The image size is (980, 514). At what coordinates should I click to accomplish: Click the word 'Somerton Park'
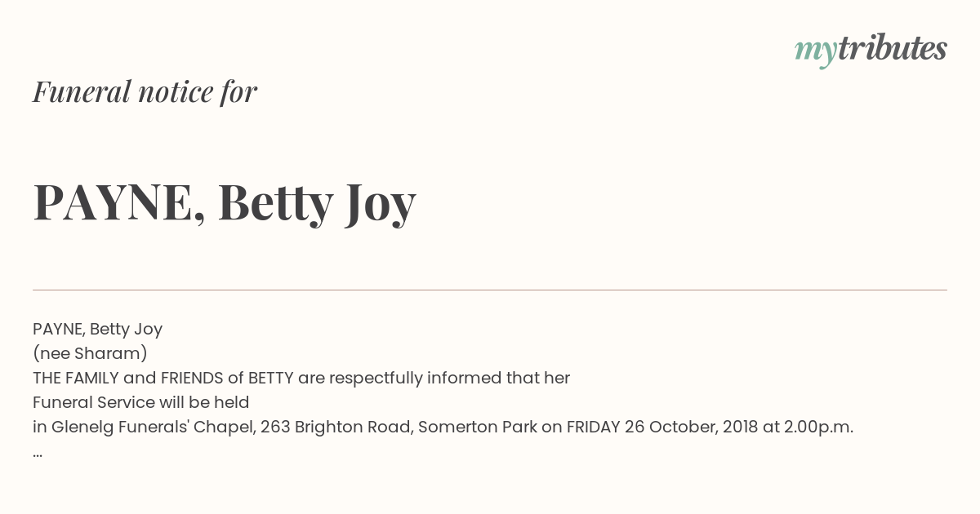(x=478, y=427)
